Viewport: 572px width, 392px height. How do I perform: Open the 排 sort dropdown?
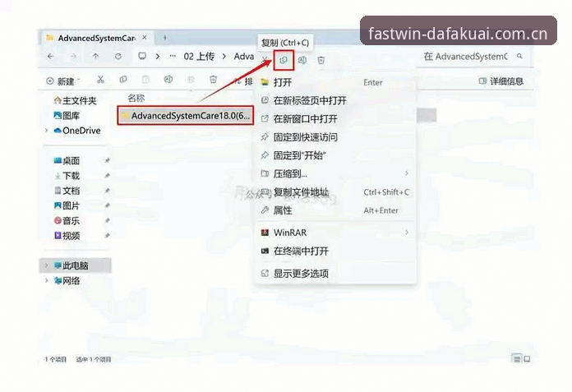coord(243,81)
